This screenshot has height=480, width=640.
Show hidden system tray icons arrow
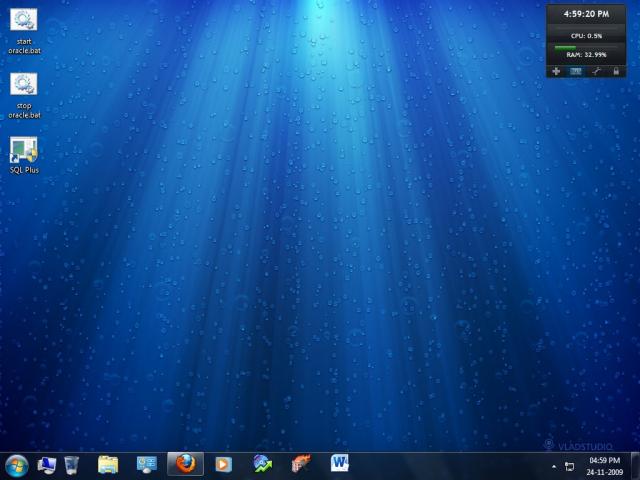(x=554, y=467)
